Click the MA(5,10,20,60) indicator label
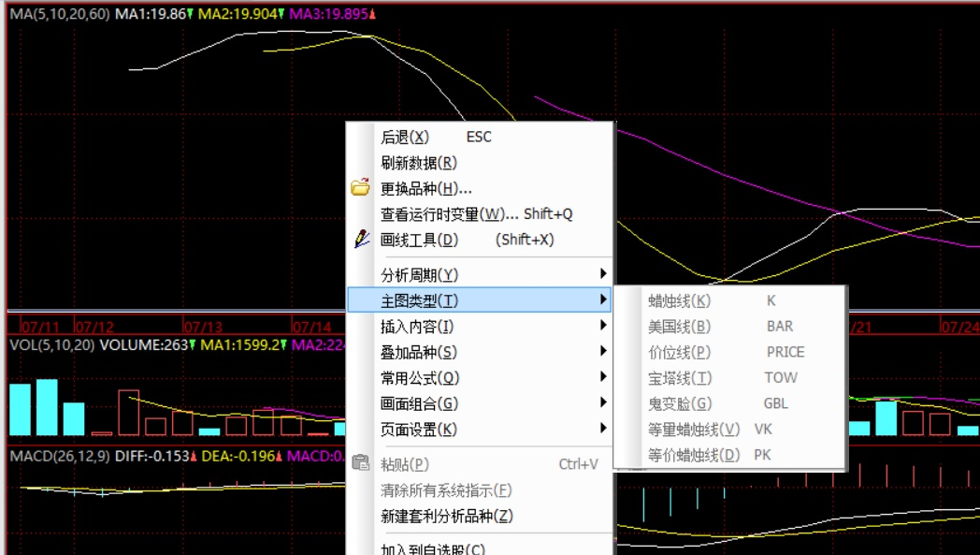 [59, 15]
